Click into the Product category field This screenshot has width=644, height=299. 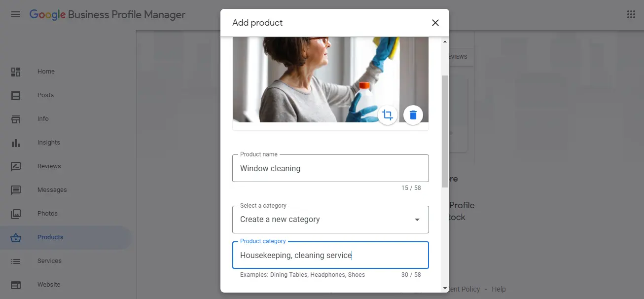(x=330, y=255)
